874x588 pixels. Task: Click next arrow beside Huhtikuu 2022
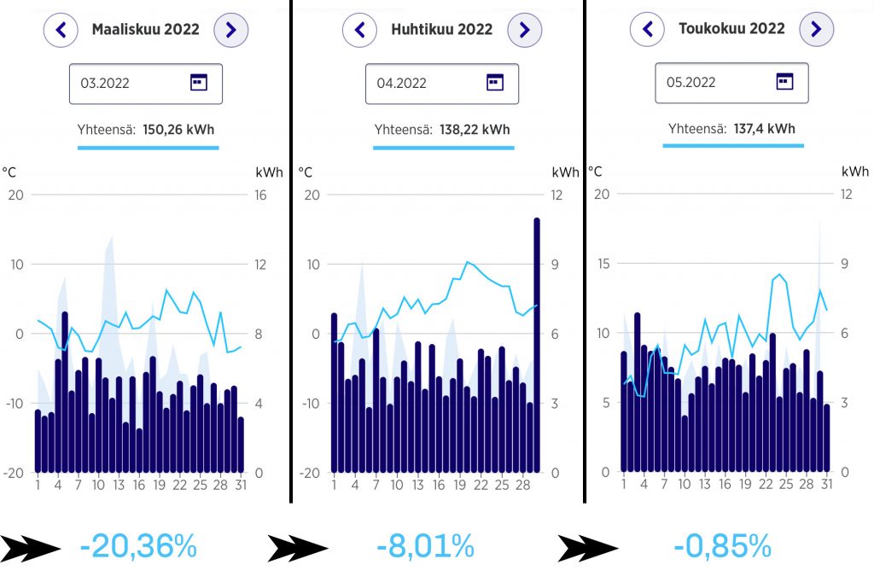pos(525,30)
